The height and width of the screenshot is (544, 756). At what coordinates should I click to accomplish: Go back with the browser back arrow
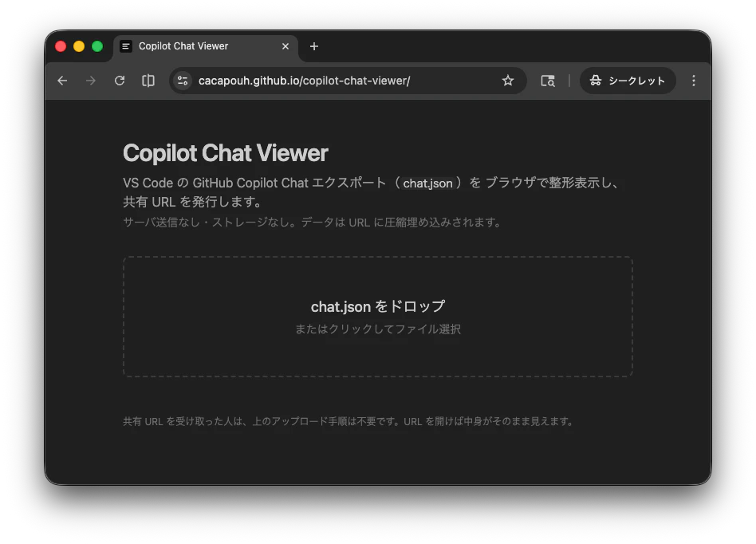(62, 81)
